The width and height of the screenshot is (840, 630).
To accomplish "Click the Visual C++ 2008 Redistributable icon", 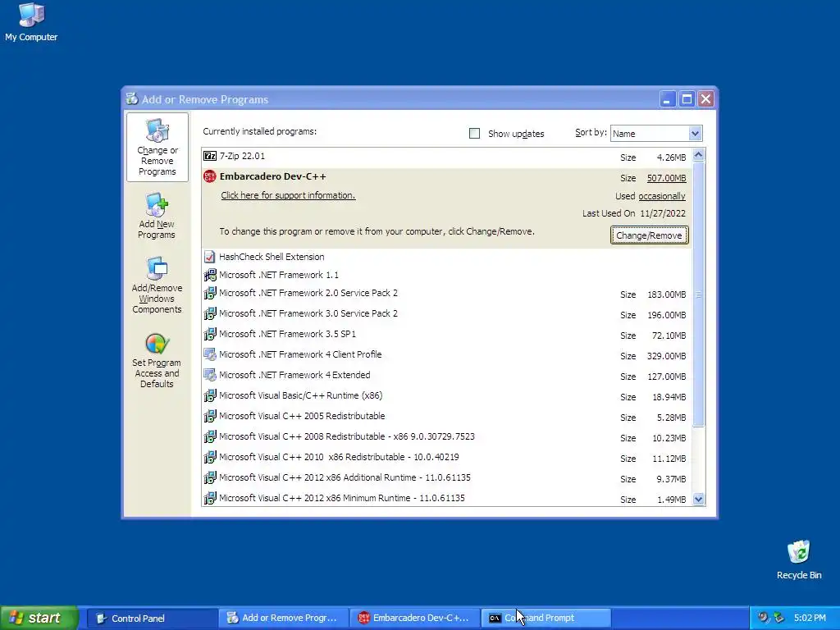I will click(x=210, y=436).
